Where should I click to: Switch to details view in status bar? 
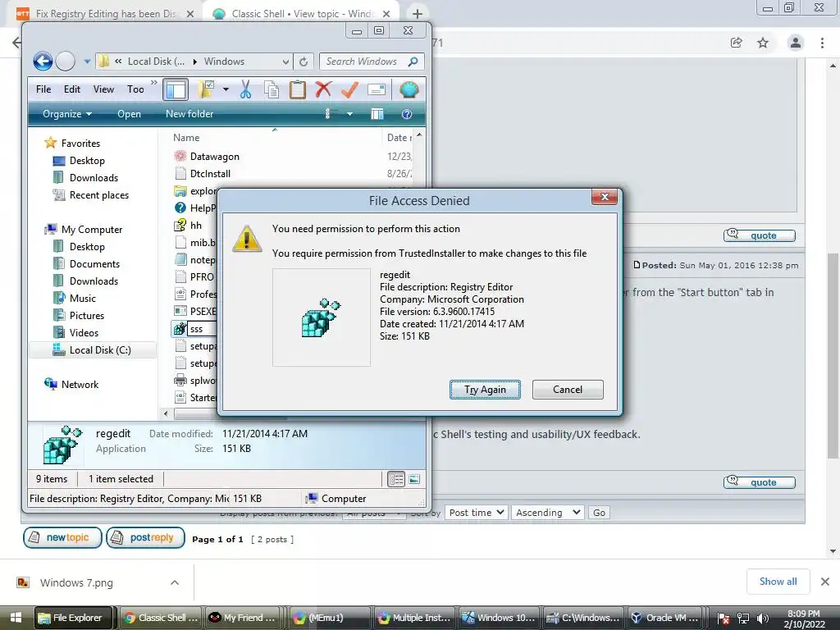[396, 479]
